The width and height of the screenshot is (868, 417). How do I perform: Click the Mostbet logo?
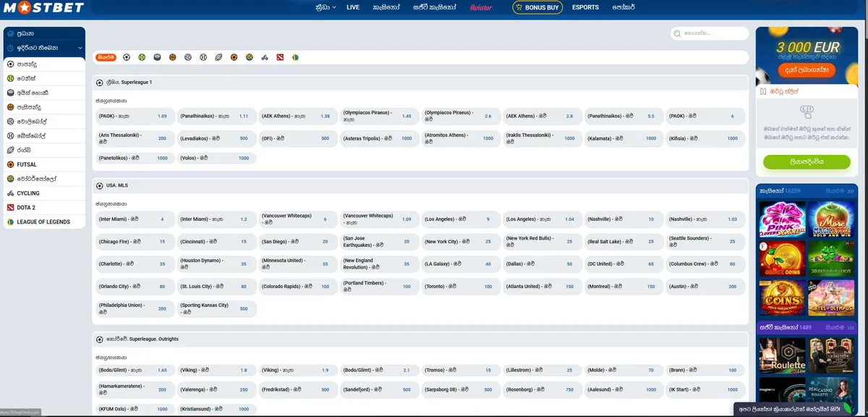43,8
